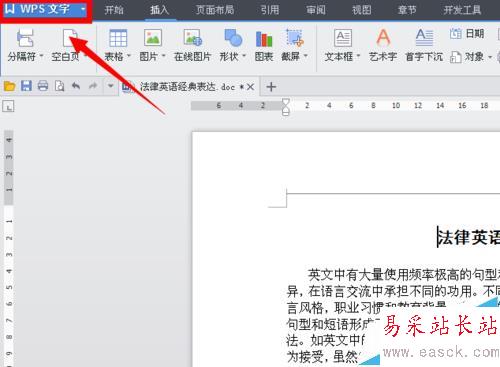500x367 pixels.
Task: Insert 日期 date
Action: click(x=467, y=33)
